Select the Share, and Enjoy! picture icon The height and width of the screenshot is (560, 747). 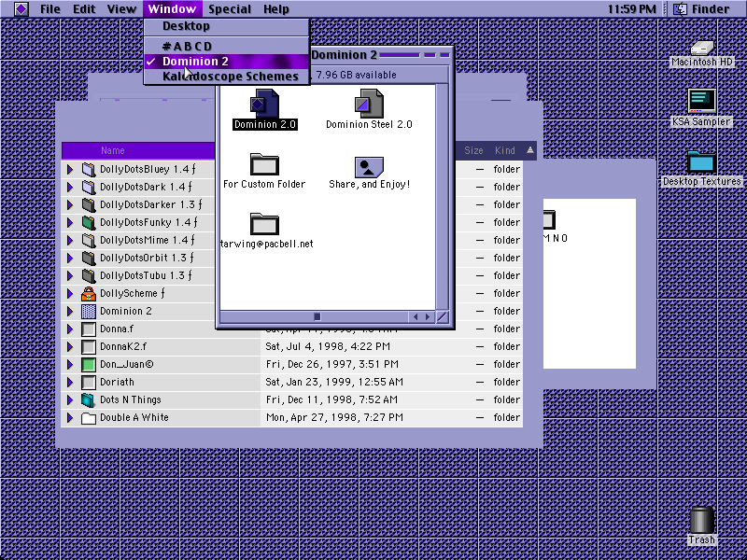tap(369, 166)
